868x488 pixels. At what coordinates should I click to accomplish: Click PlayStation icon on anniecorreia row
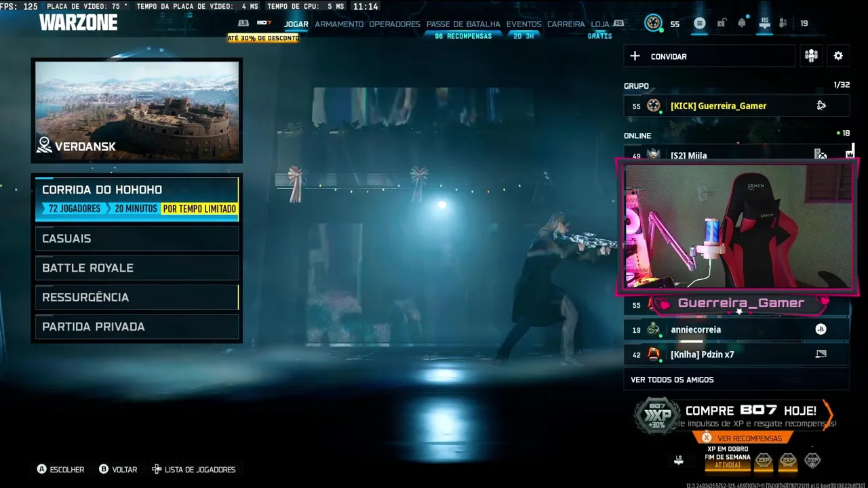point(821,330)
